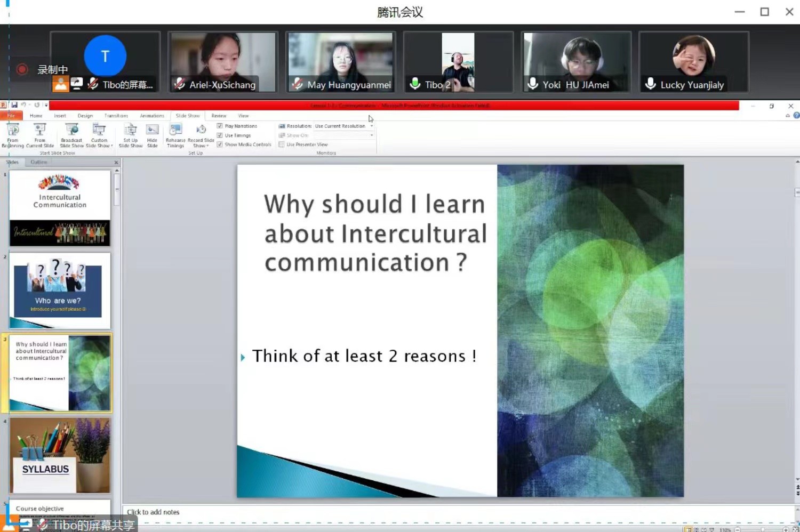This screenshot has width=800, height=532.
Task: Switch to Slide Sorter view
Action: 697,530
